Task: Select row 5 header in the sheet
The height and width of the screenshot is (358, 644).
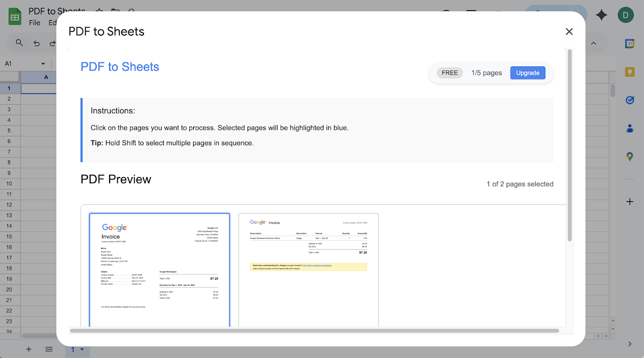Action: 9,131
